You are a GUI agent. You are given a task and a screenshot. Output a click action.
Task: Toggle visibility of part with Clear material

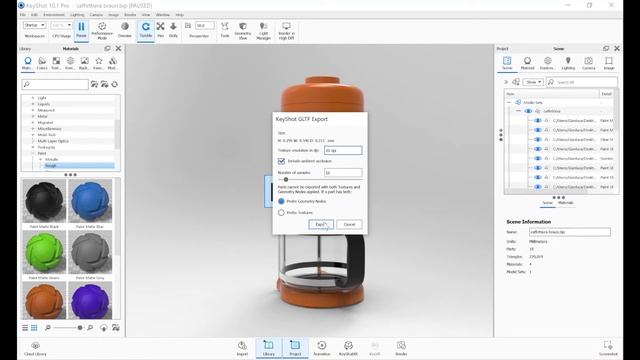pyautogui.click(x=538, y=140)
